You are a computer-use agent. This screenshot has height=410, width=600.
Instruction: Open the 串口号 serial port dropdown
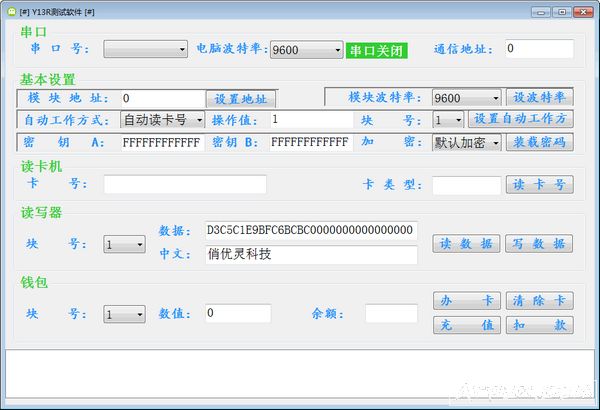(145, 49)
